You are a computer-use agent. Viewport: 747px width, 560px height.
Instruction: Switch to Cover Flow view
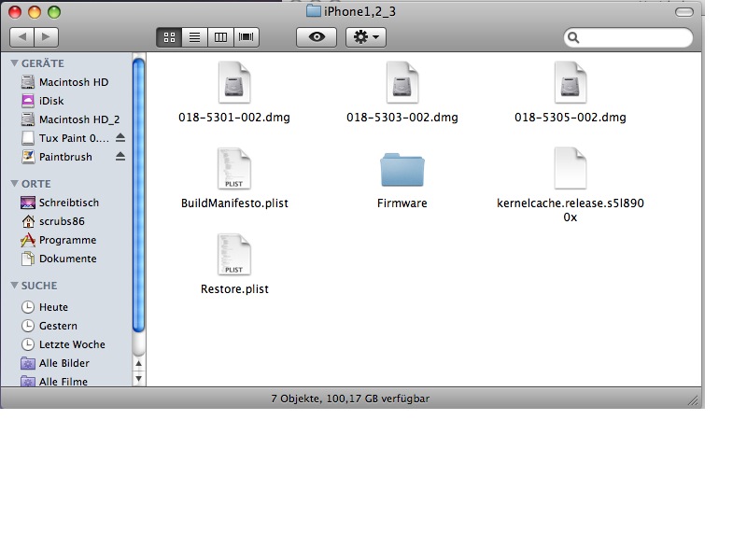pos(247,37)
